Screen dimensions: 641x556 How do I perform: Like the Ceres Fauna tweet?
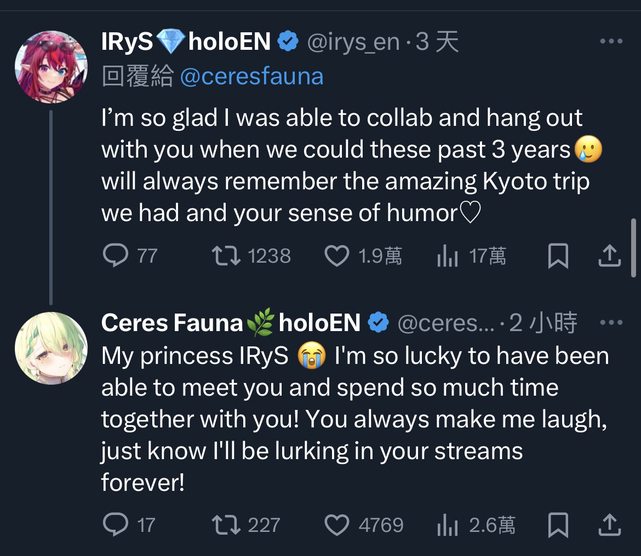click(336, 524)
